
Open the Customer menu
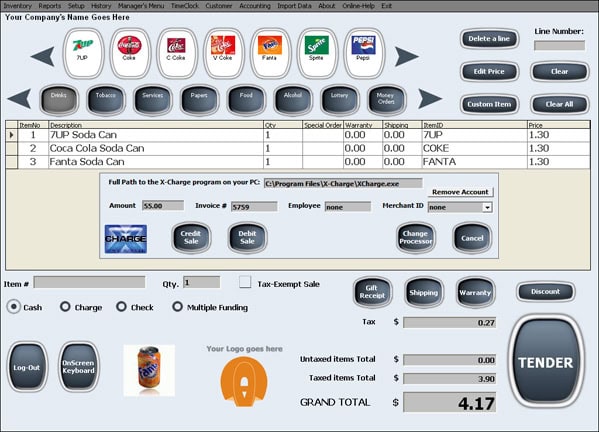point(219,6)
